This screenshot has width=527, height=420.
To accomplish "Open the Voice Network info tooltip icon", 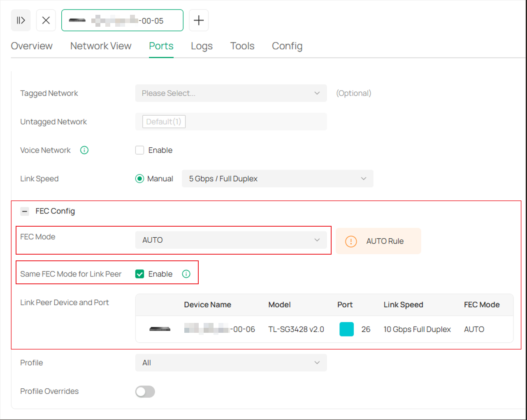I will click(x=84, y=150).
